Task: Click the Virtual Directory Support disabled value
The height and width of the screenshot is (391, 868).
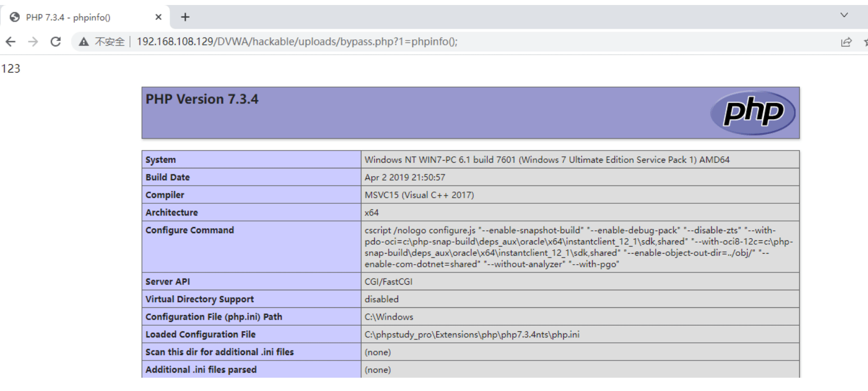Action: click(x=381, y=299)
